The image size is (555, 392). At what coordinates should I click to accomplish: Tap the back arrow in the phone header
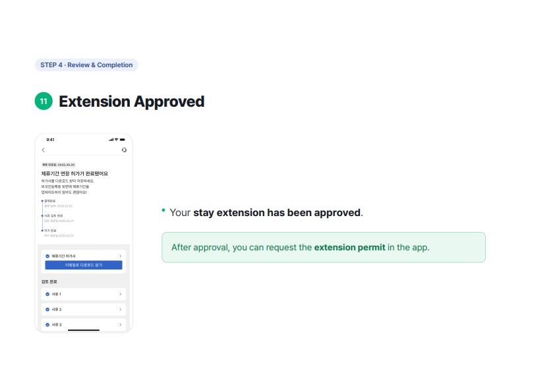coord(44,150)
